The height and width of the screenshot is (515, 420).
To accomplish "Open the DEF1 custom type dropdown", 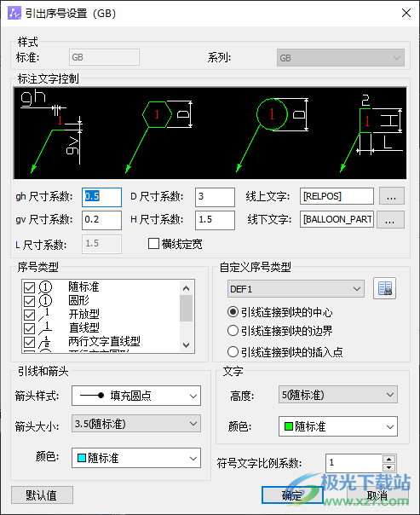I will click(x=296, y=289).
